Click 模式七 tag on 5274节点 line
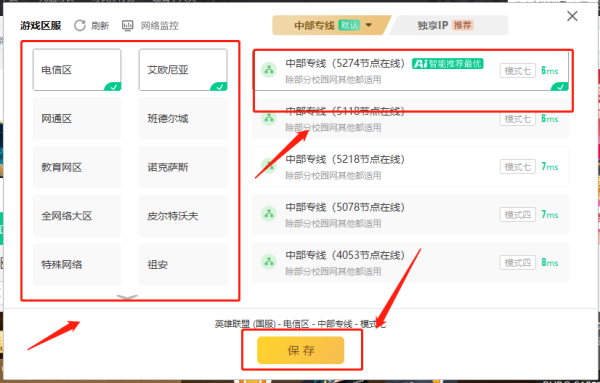 click(517, 71)
